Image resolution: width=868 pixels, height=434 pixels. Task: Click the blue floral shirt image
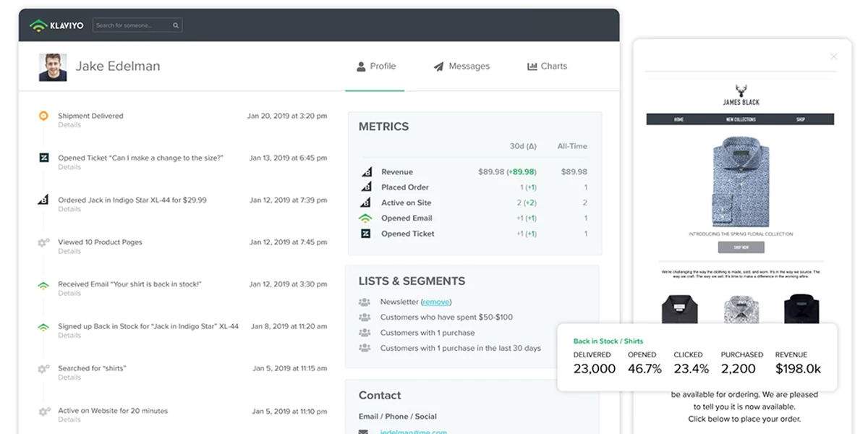point(741,181)
